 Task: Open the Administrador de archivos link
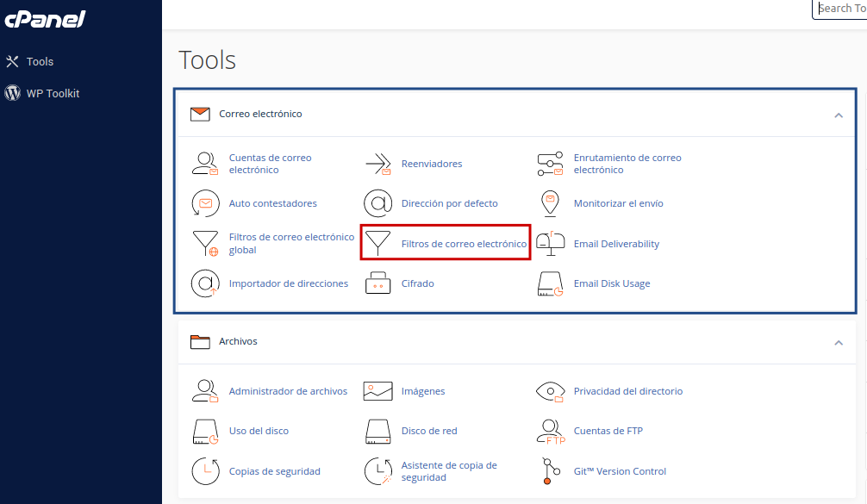pyautogui.click(x=288, y=391)
